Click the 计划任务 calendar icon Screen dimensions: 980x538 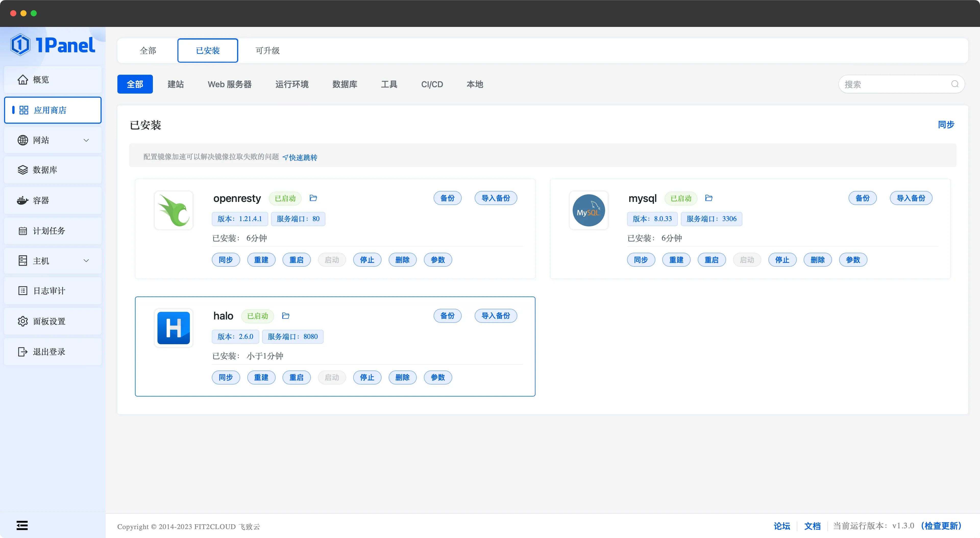tap(23, 231)
